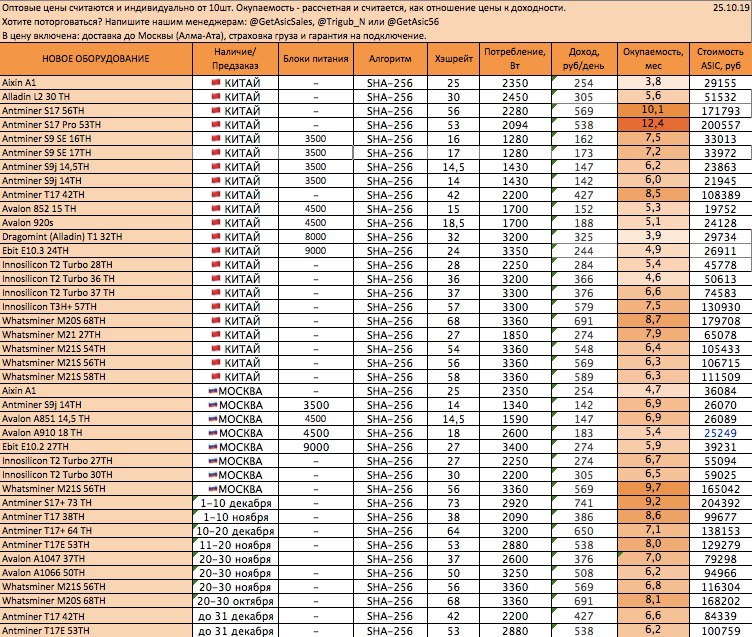Select the 'Alladin L2 30 TH' cell
Image resolution: width=752 pixels, height=637 pixels.
click(x=96, y=96)
